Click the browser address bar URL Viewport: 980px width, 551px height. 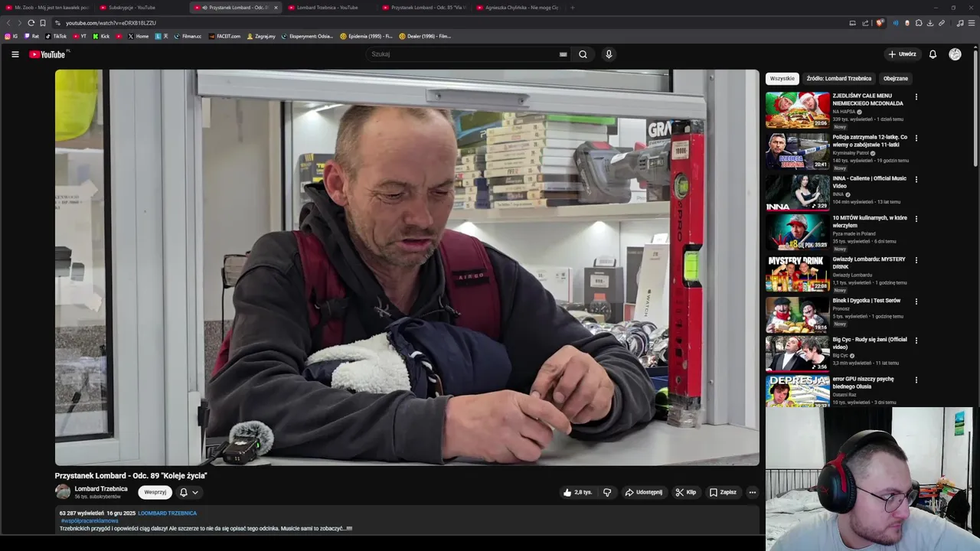[111, 23]
